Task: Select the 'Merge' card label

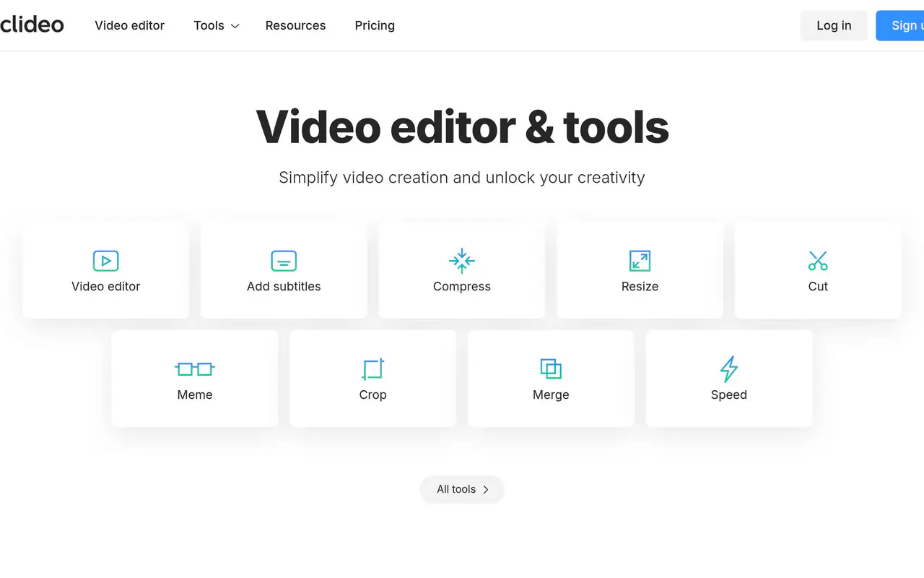Action: point(551,395)
